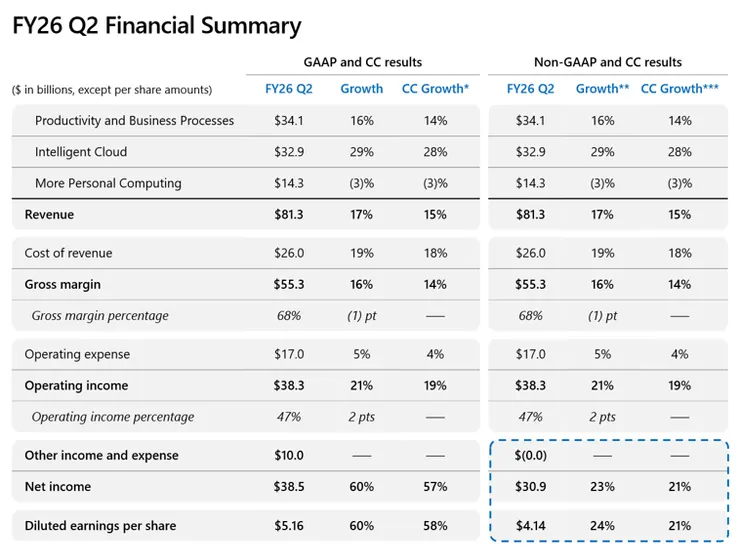Select the Operating expense row label
Screen dimensions: 740x557
(x=77, y=354)
